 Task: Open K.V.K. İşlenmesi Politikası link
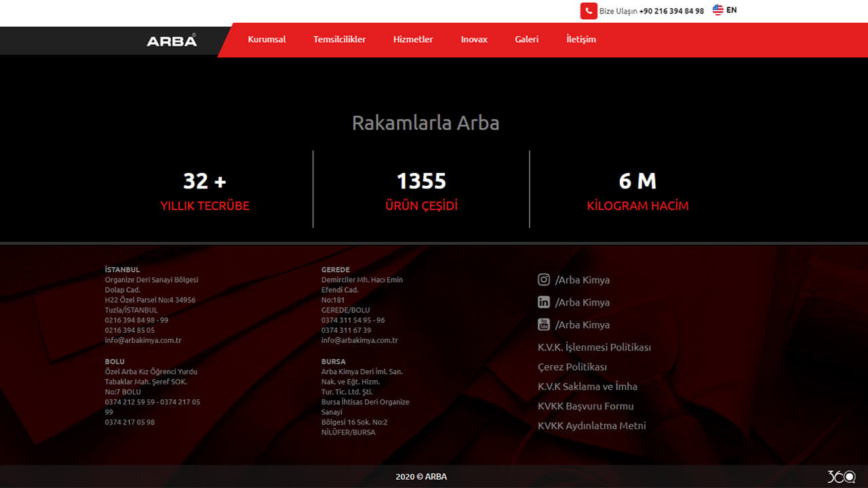594,347
